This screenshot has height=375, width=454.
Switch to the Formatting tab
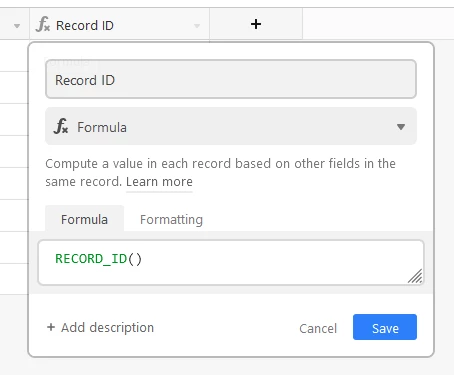click(x=171, y=219)
